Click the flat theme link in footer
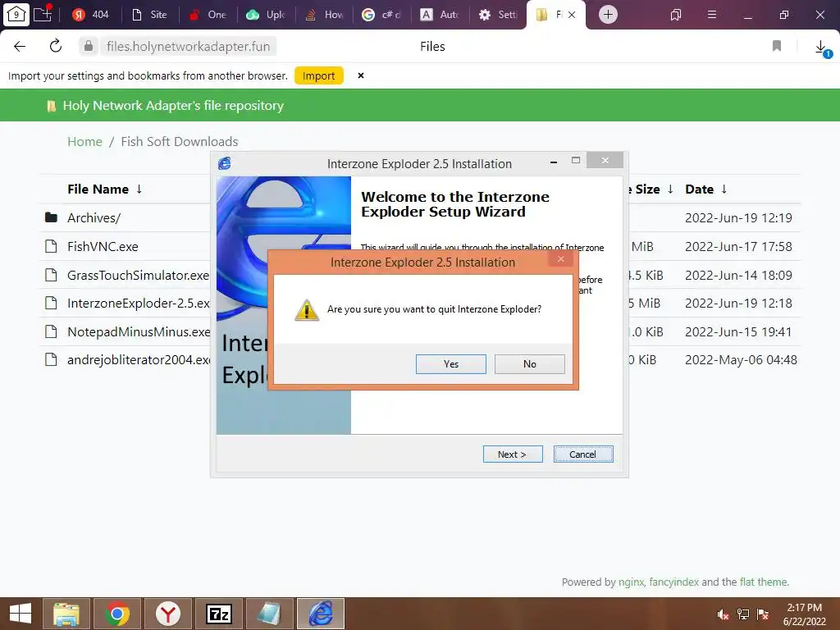Viewport: 840px width, 630px height. click(x=764, y=582)
